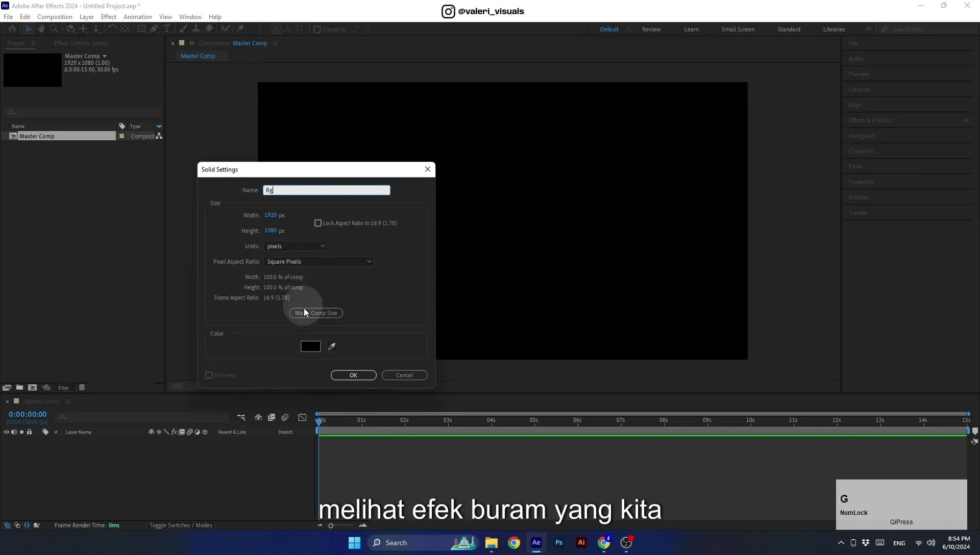Open the Graph Editor in timeline
This screenshot has height=555, width=980.
302,417
